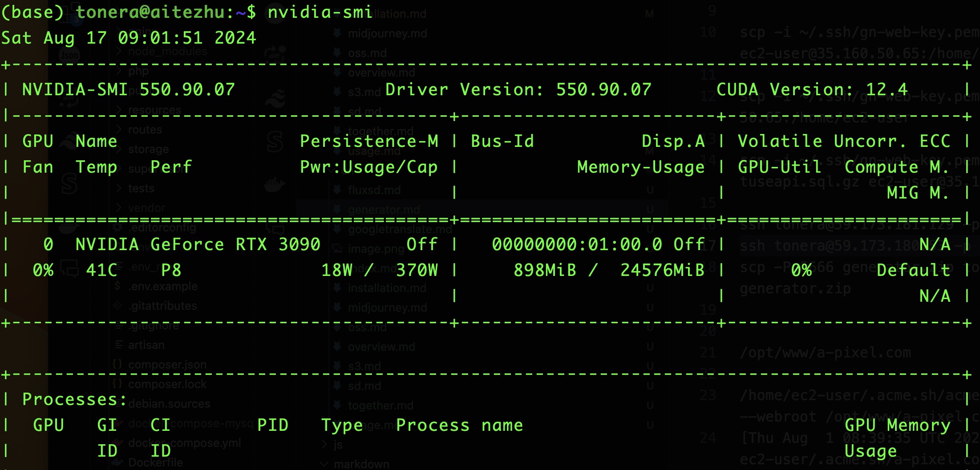Click the GPU-Util header
Image resolution: width=980 pixels, height=470 pixels.
(780, 167)
